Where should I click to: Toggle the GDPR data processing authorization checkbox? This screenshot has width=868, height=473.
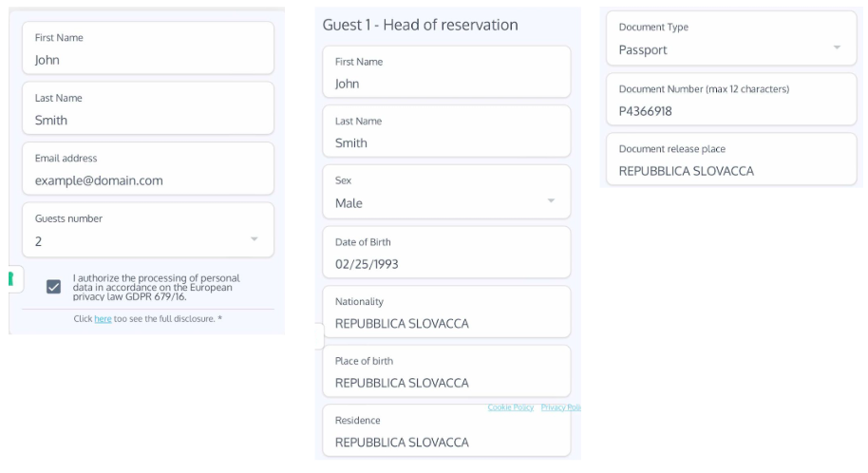click(54, 287)
